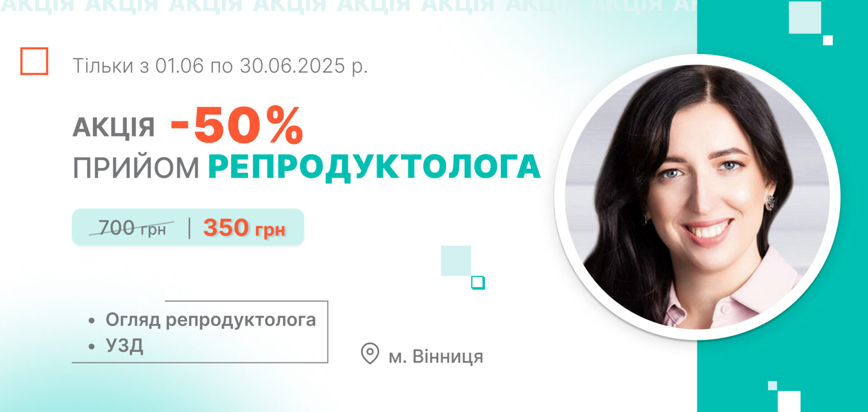The width and height of the screenshot is (868, 412).
Task: Click the small white square top right
Action: tap(827, 40)
